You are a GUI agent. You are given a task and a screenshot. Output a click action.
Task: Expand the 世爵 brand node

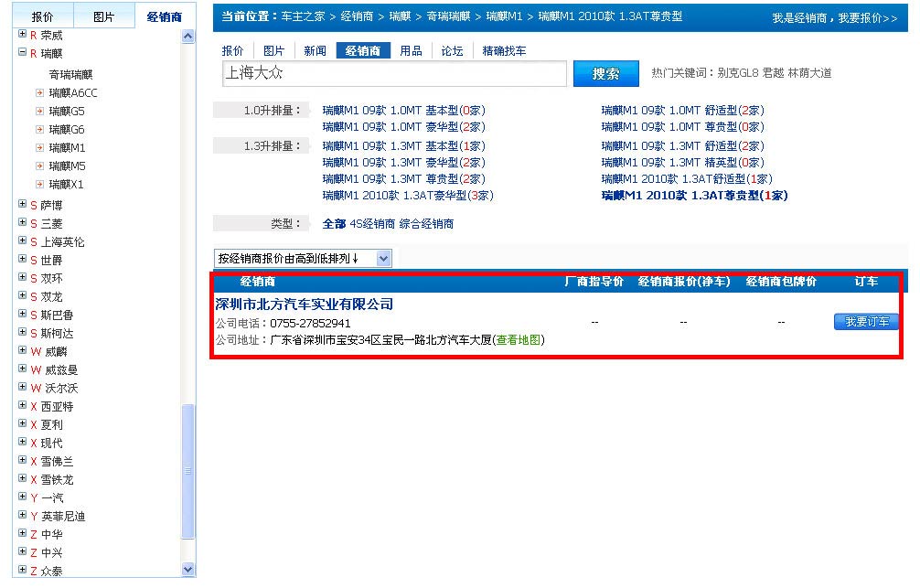pyautogui.click(x=22, y=258)
